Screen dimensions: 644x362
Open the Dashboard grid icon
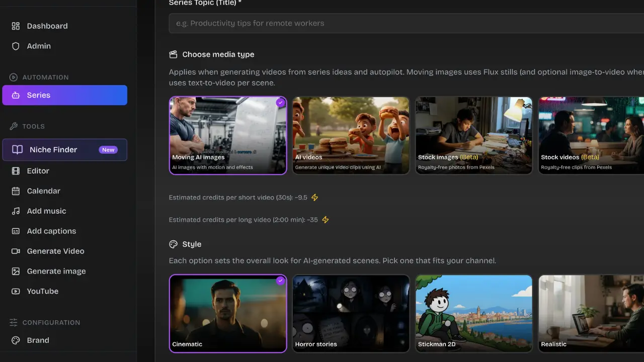(16, 26)
